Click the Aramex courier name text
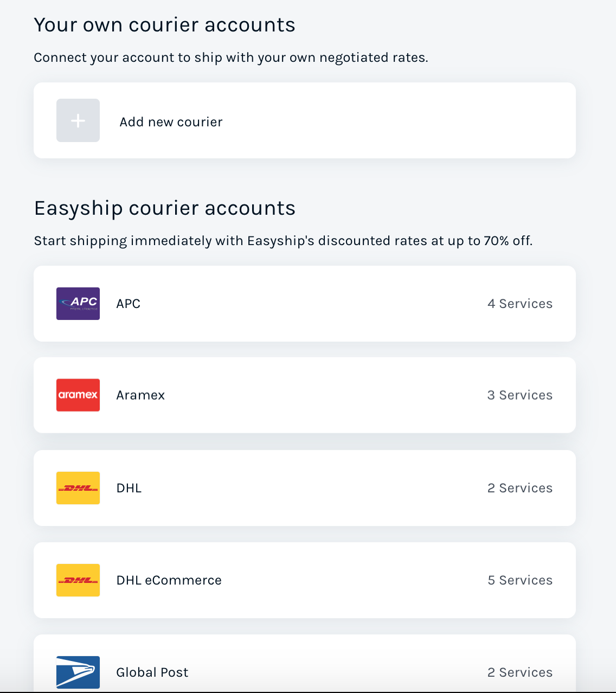The image size is (616, 693). 140,395
